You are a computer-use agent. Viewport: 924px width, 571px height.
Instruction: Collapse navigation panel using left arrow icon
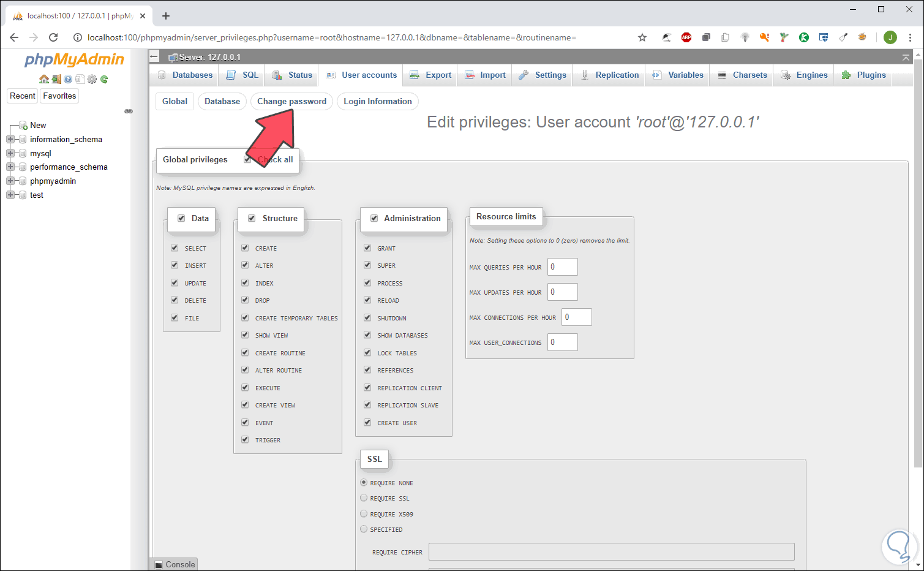pos(154,57)
